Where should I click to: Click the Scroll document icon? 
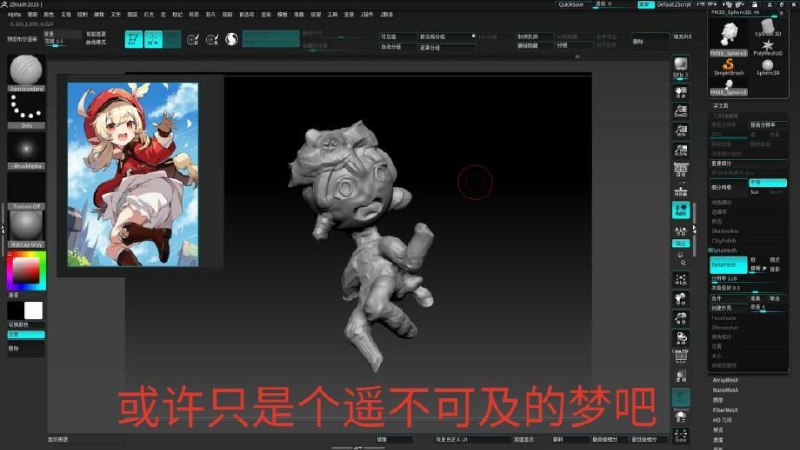(681, 92)
